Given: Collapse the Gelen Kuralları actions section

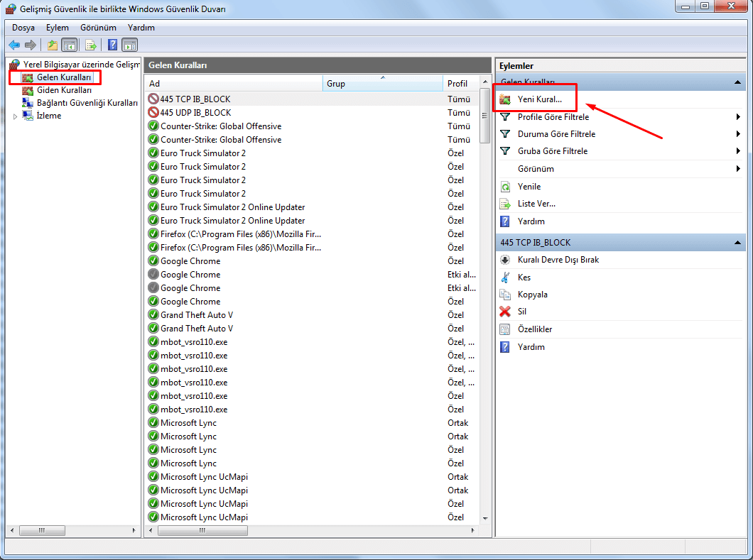Looking at the screenshot, I should coord(738,82).
